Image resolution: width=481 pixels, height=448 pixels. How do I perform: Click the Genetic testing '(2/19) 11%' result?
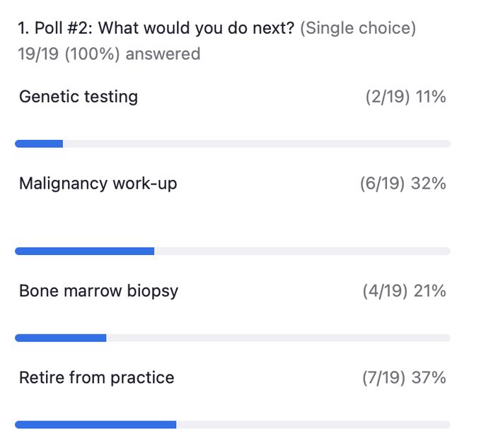[x=405, y=97]
